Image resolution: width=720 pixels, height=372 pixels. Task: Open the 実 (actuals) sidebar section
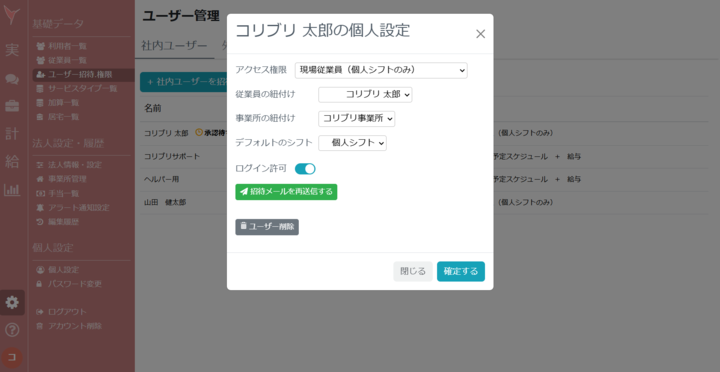[12, 50]
